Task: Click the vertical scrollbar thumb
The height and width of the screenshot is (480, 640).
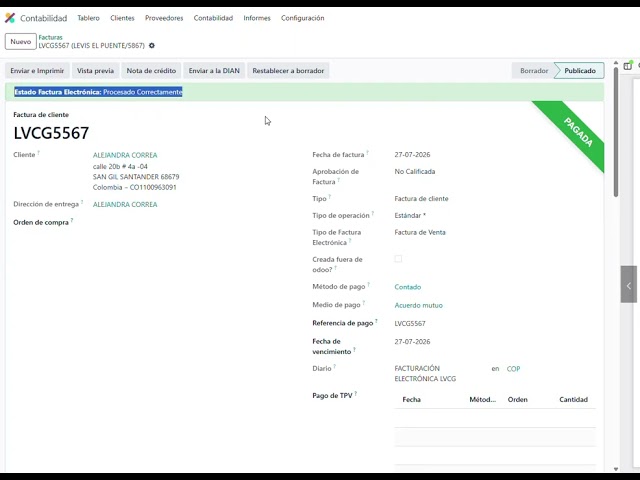Action: [616, 132]
